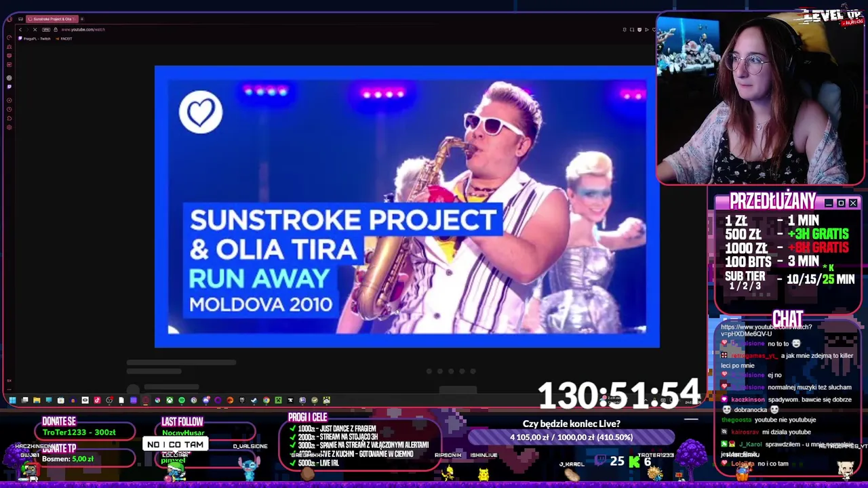Open the GX Control sidebar icon
This screenshot has width=868, height=488.
9,37
